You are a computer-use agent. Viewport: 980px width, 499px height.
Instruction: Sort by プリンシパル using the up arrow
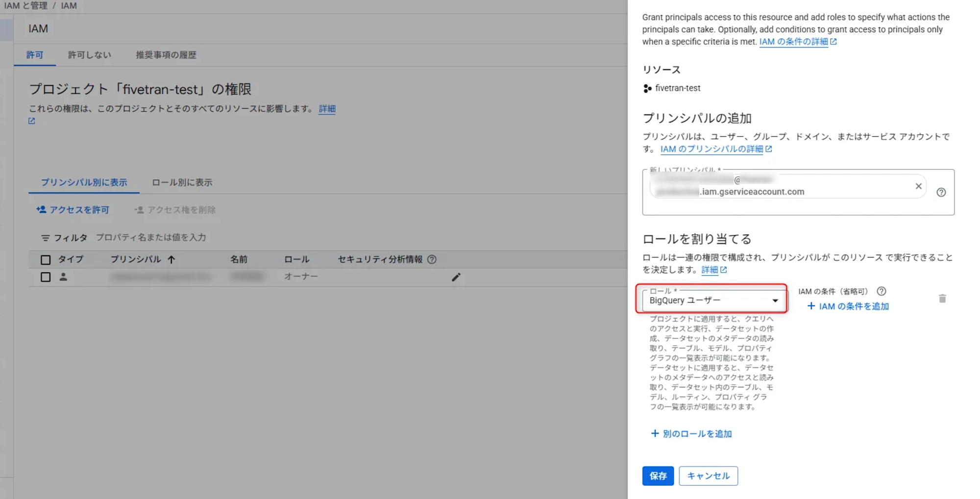(x=171, y=260)
